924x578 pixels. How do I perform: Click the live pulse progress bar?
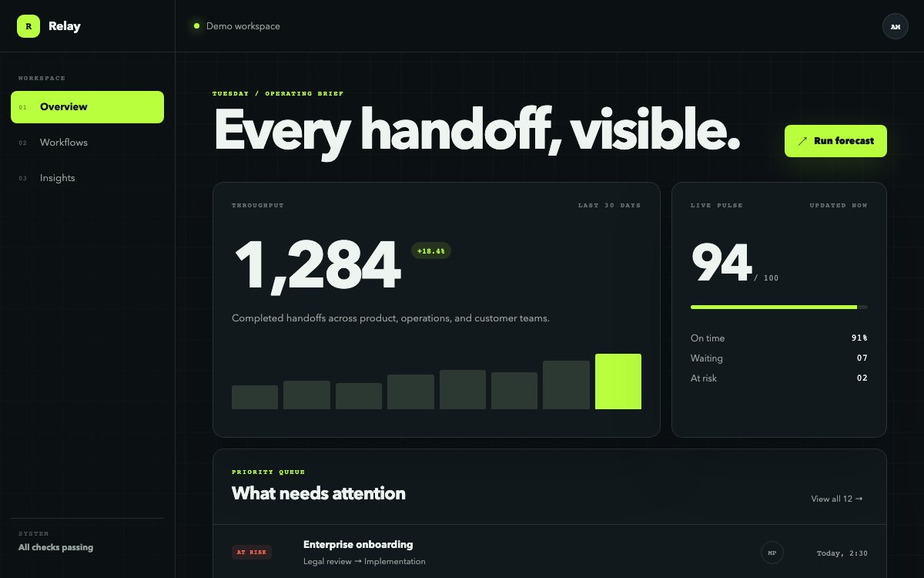779,307
